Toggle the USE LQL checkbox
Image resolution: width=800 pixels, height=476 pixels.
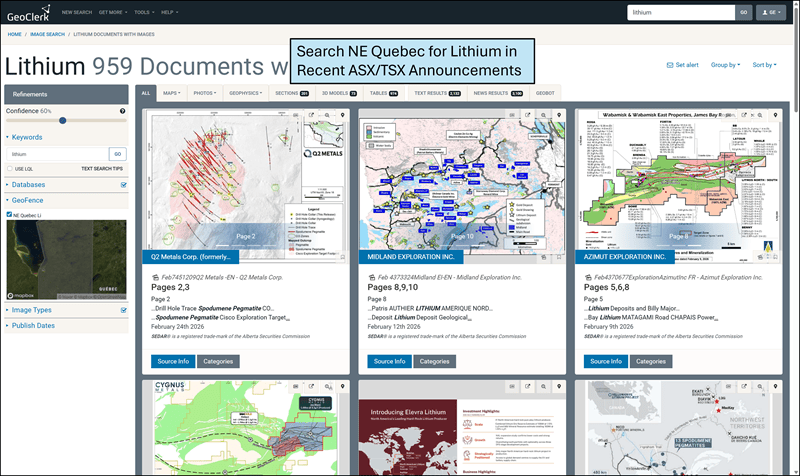(10, 168)
